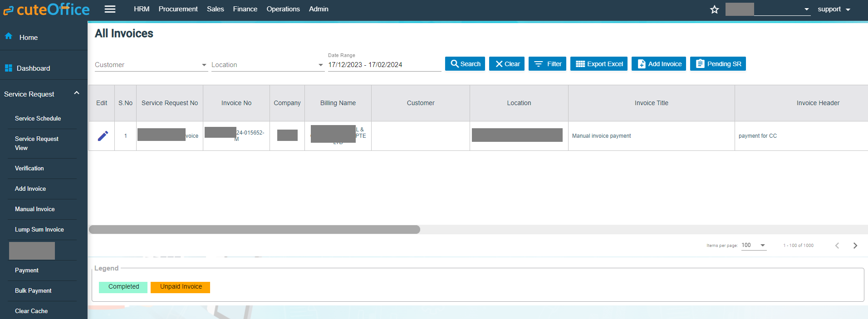Click the Home icon in sidebar
Screen dimensions: 868x319
[x=9, y=36]
